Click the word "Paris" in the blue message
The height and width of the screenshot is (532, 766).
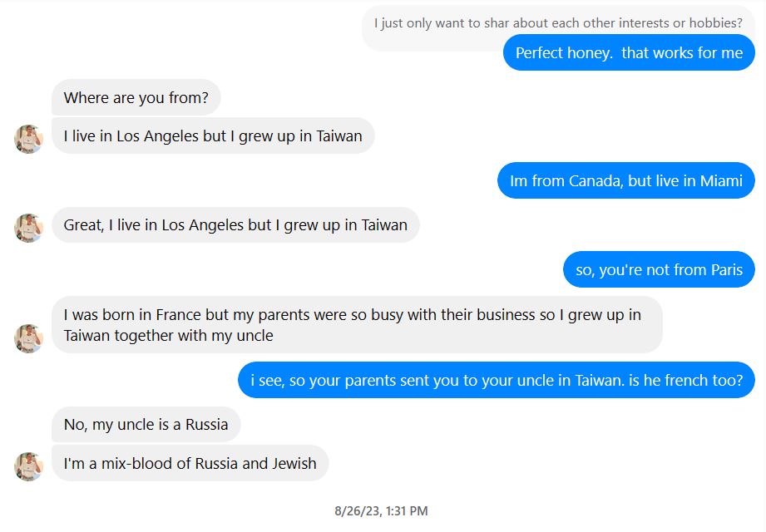coord(726,270)
